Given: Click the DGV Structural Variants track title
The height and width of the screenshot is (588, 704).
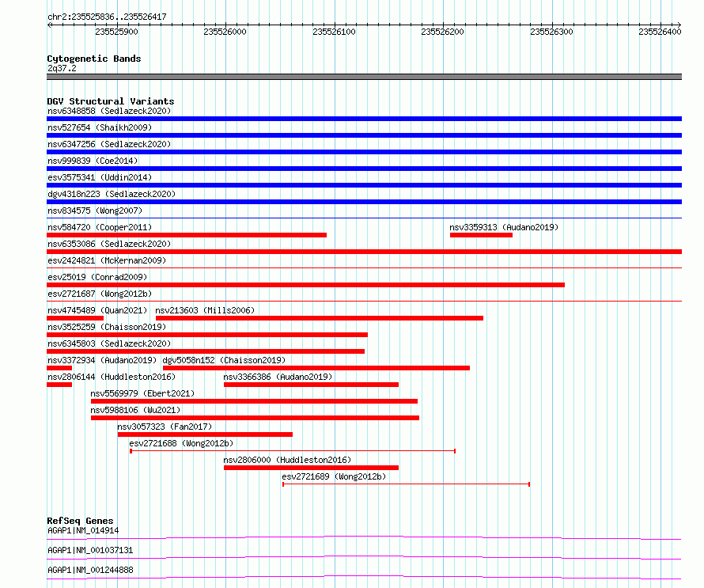Looking at the screenshot, I should click(111, 101).
